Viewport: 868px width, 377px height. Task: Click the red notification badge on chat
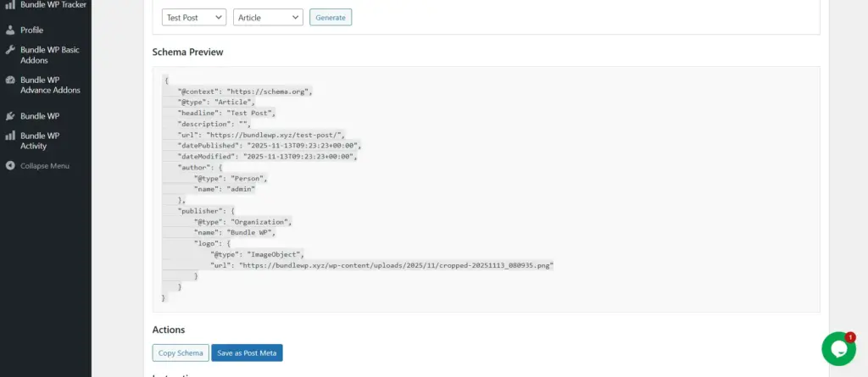click(x=850, y=337)
